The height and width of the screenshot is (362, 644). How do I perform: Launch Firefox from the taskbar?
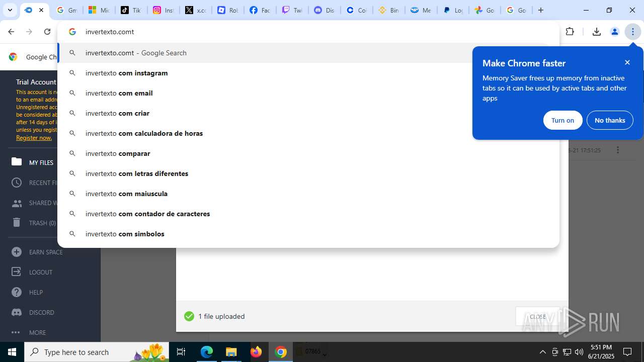click(256, 352)
